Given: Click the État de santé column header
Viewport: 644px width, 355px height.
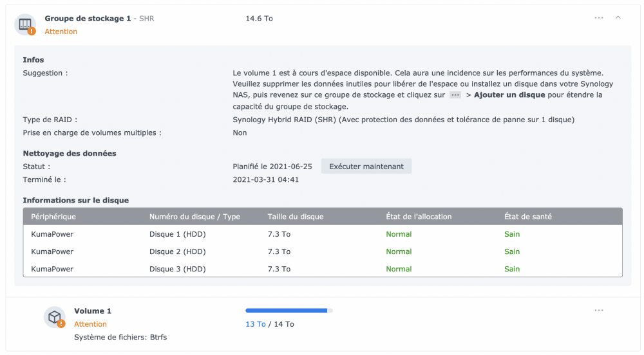Looking at the screenshot, I should pyautogui.click(x=528, y=217).
